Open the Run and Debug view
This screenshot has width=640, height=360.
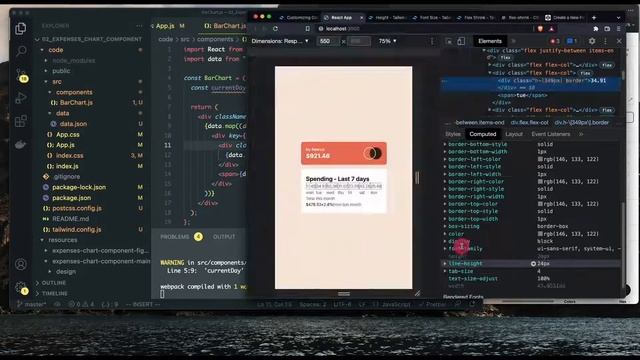[20, 98]
